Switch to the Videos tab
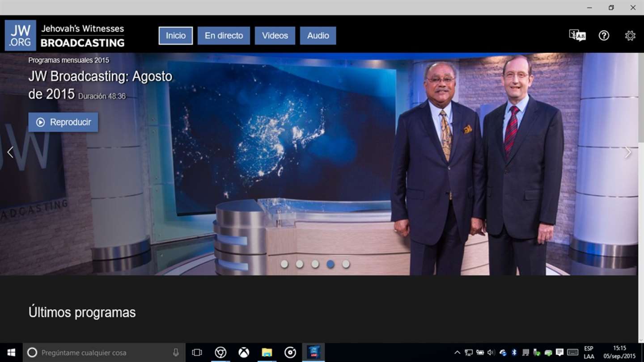644x362 pixels. point(275,36)
